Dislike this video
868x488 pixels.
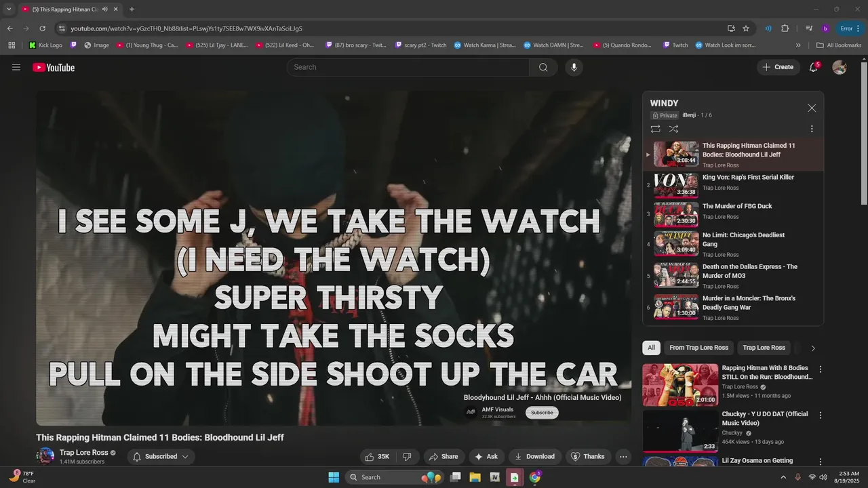coord(407,457)
